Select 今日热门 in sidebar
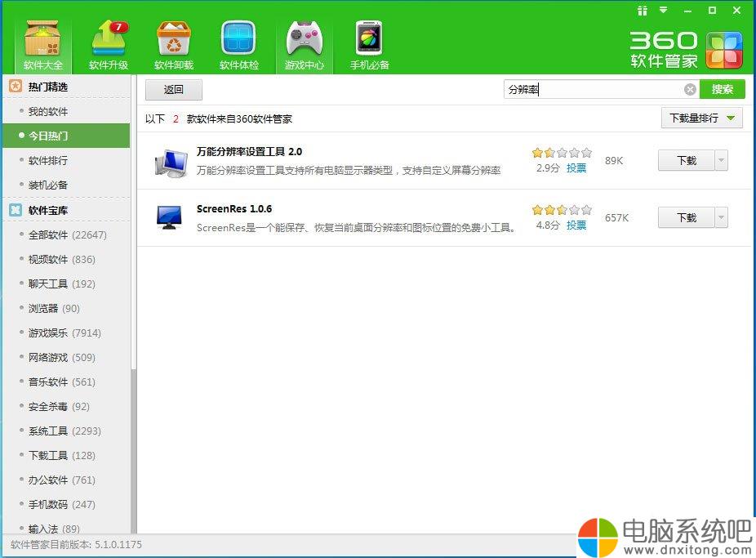 (66, 136)
